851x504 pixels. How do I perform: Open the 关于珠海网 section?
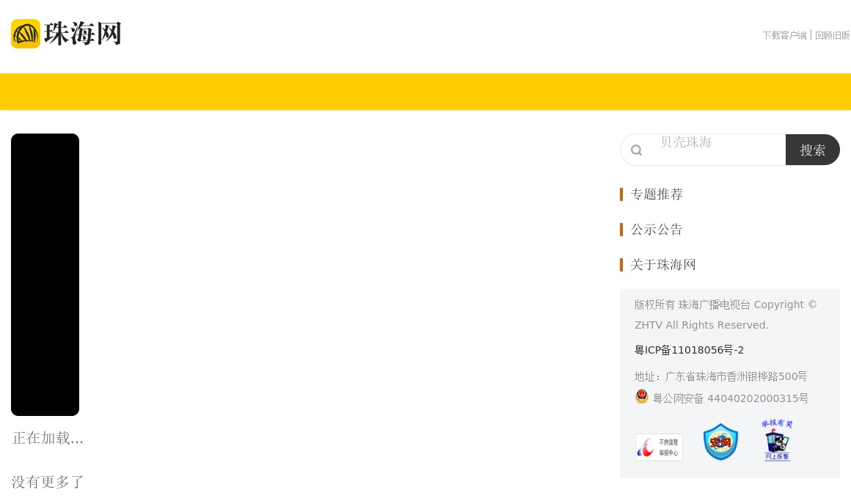[663, 265]
